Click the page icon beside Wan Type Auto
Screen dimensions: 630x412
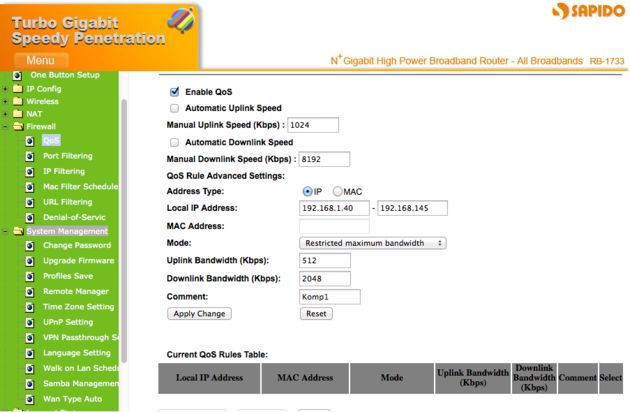30,399
